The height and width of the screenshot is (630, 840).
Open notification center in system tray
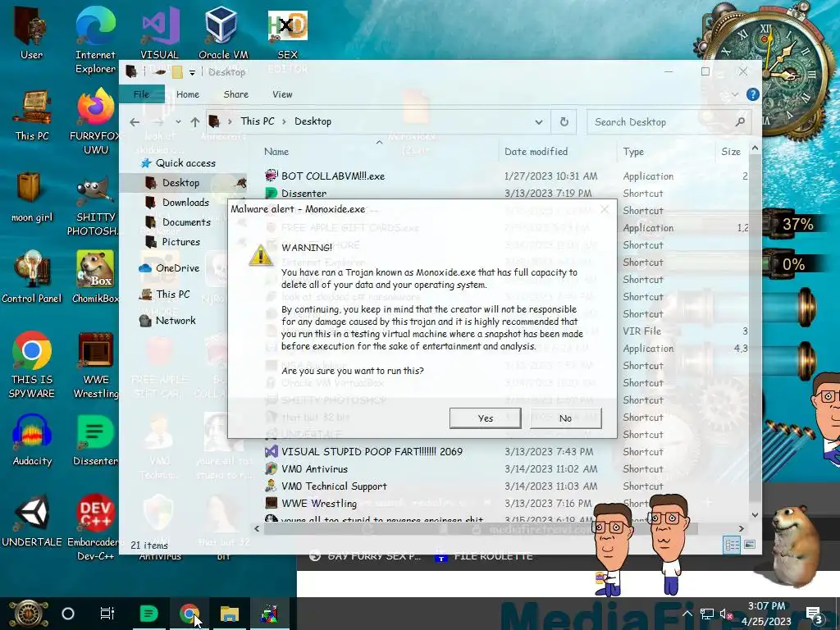coord(815,615)
